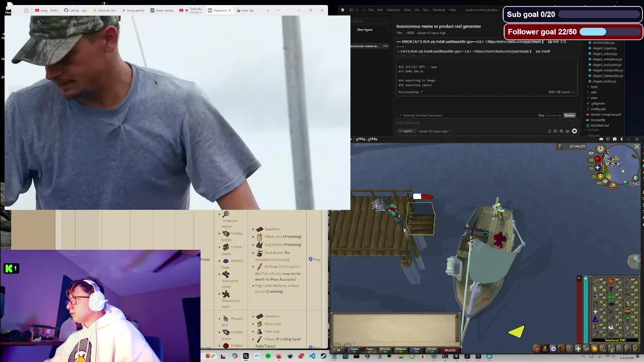Open the Prayer star tab icon
Viewport: 644px width, 362px height.
579,348
